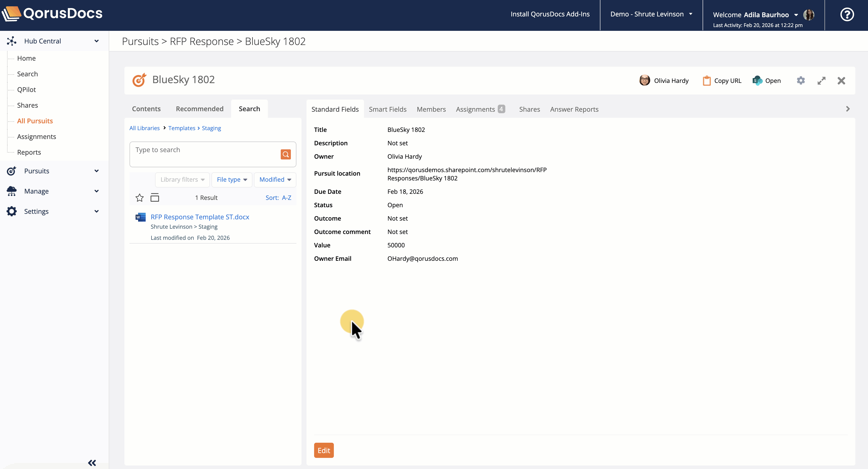The height and width of the screenshot is (469, 868).
Task: Open the File type filter dropdown
Action: [x=232, y=179]
